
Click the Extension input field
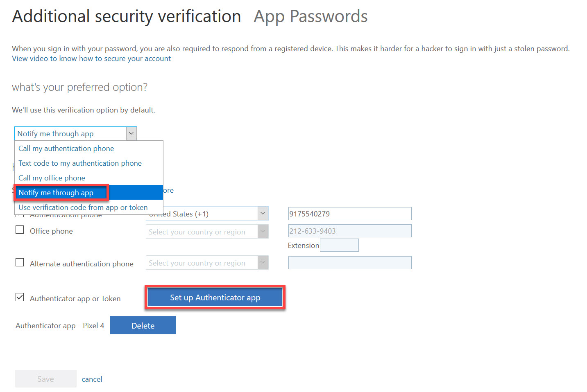tap(339, 245)
